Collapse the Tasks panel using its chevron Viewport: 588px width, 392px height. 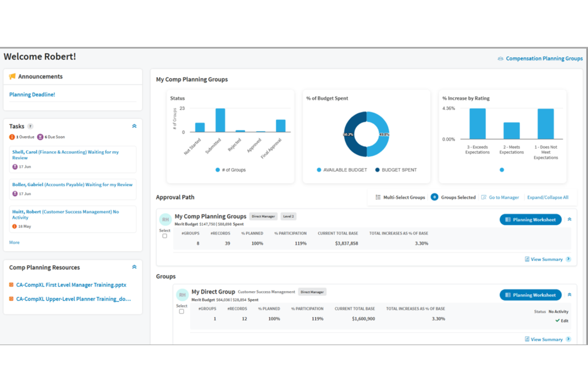[x=134, y=126]
